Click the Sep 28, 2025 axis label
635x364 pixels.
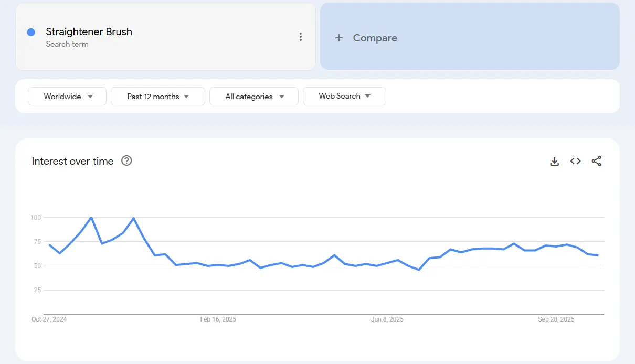[556, 319]
